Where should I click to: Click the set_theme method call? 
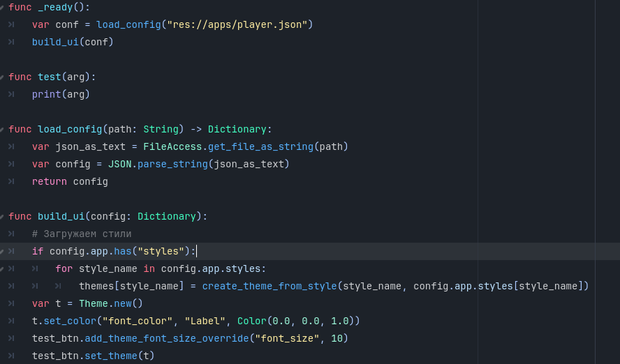tap(111, 356)
